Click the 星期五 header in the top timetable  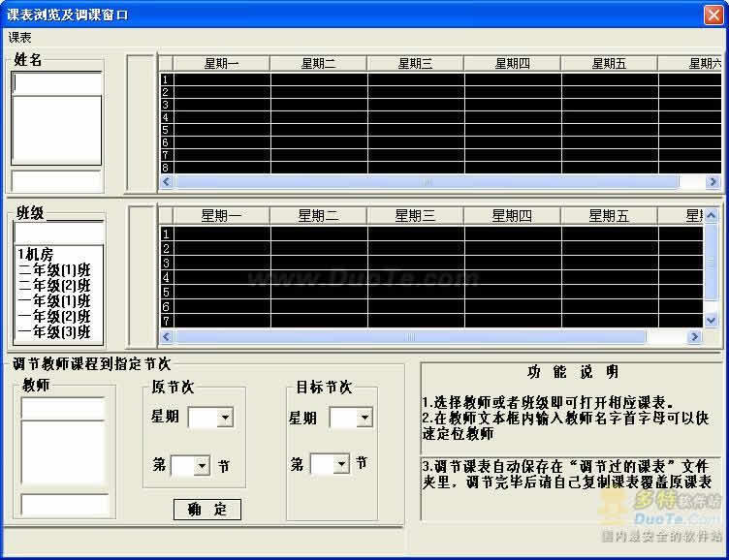609,63
